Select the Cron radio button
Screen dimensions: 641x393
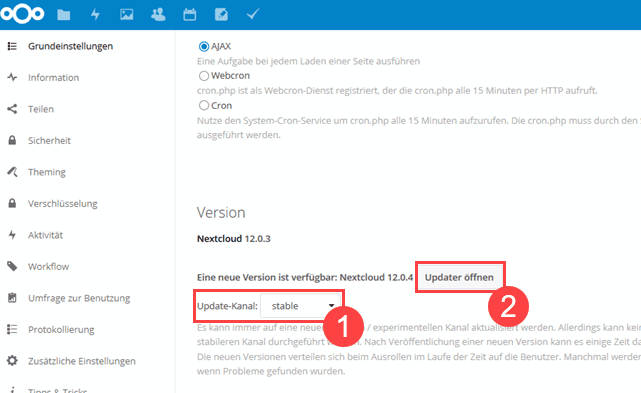pyautogui.click(x=204, y=106)
